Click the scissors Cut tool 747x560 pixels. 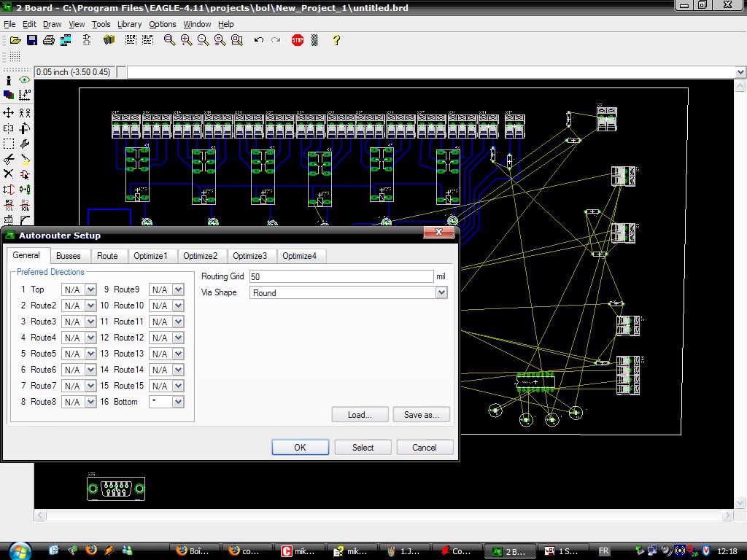point(9,159)
